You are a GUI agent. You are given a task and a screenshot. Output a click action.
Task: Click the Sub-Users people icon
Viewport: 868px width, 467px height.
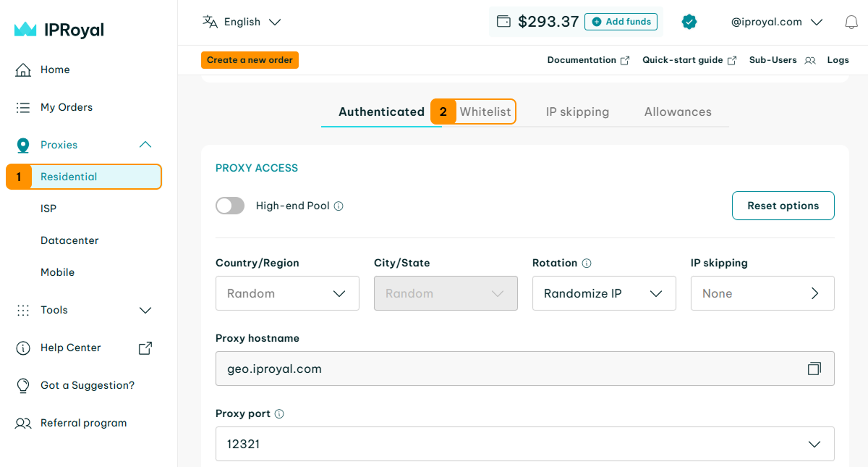pos(810,61)
